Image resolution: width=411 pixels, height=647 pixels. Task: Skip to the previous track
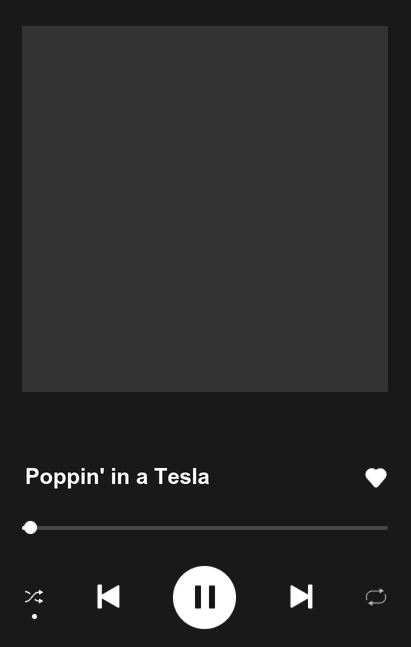[109, 597]
